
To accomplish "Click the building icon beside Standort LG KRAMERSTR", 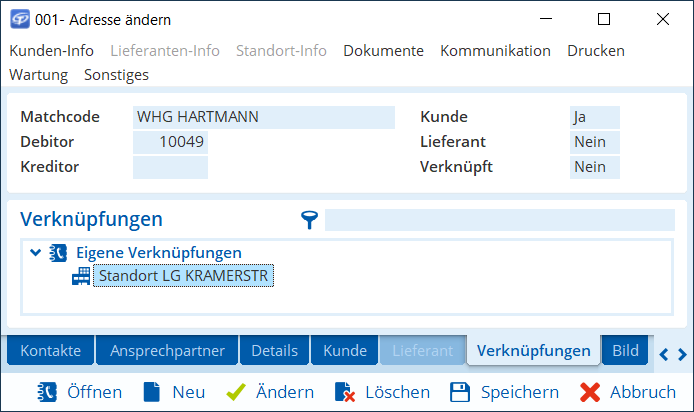I will (x=80, y=276).
